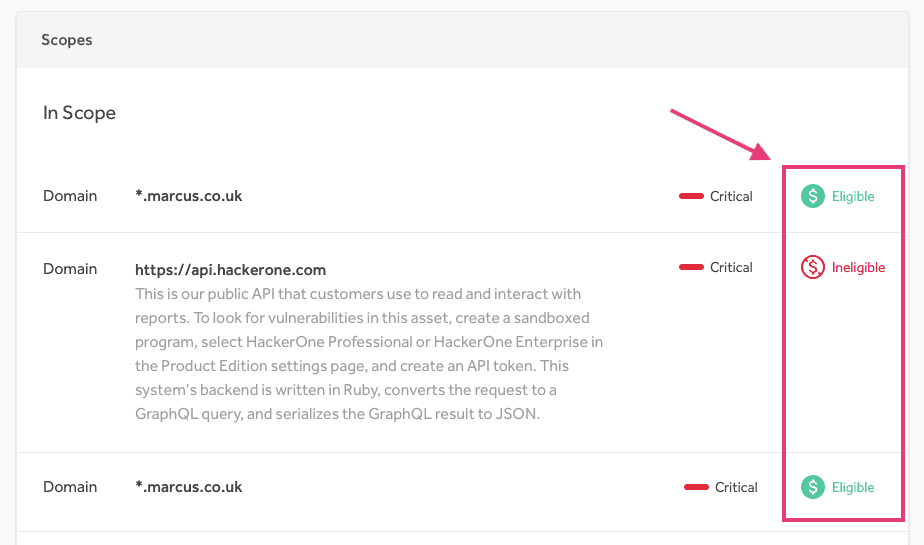This screenshot has width=924, height=545.
Task: Select the Eligible label in the first domain row
Action: click(853, 197)
